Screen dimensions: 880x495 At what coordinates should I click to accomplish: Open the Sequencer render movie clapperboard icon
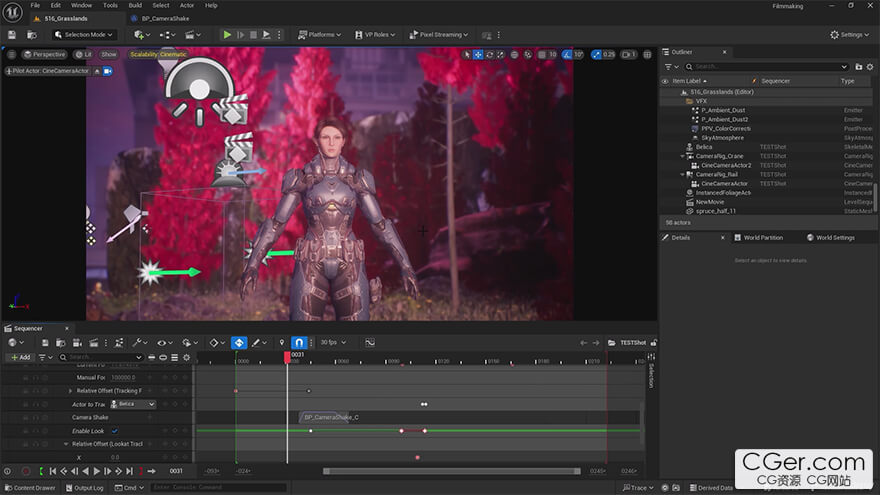[94, 342]
